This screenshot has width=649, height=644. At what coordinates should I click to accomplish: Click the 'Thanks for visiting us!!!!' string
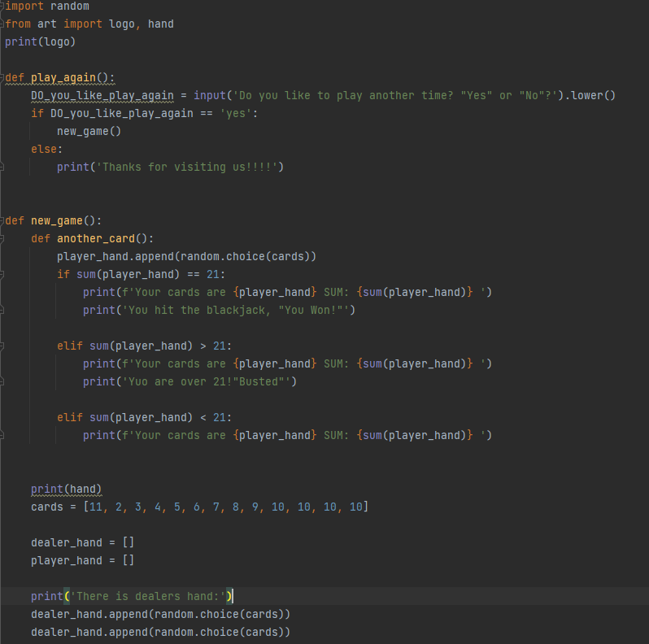(x=187, y=168)
